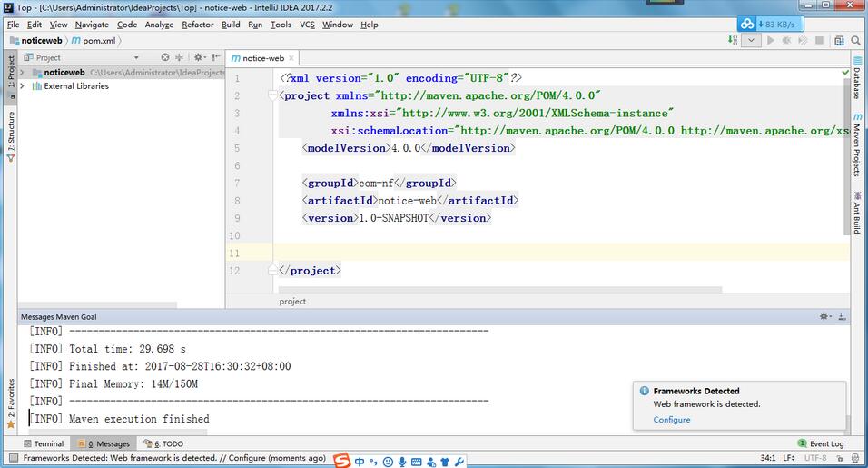Toggle the Ant Build side panel
This screenshot has width=868, height=468.
pos(857,212)
